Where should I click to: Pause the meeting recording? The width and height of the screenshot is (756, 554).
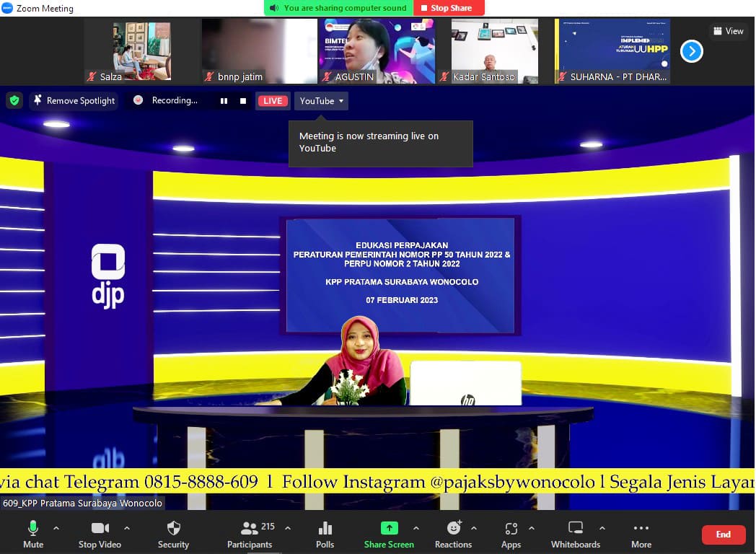pyautogui.click(x=224, y=101)
